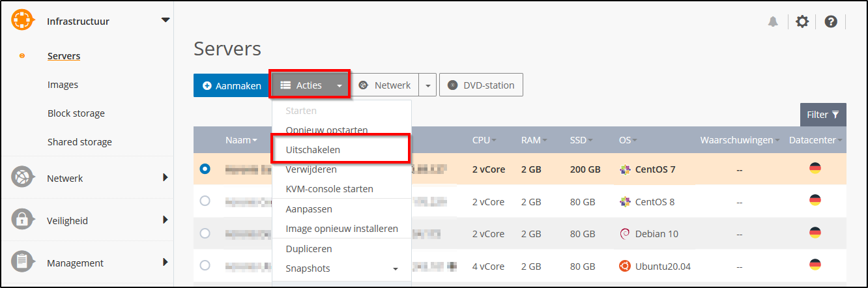The height and width of the screenshot is (288, 868).
Task: Click the Infrastructuur orange logo icon
Action: tap(22, 21)
